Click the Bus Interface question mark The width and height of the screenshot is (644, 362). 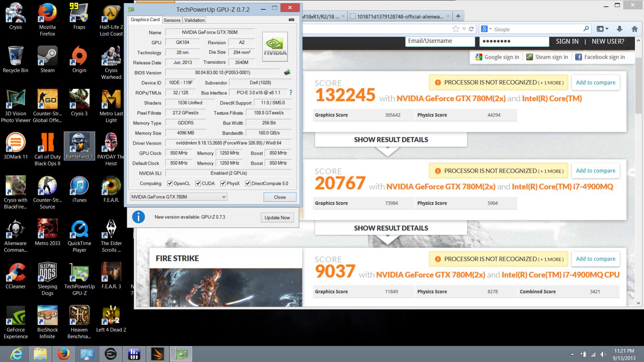pyautogui.click(x=291, y=93)
